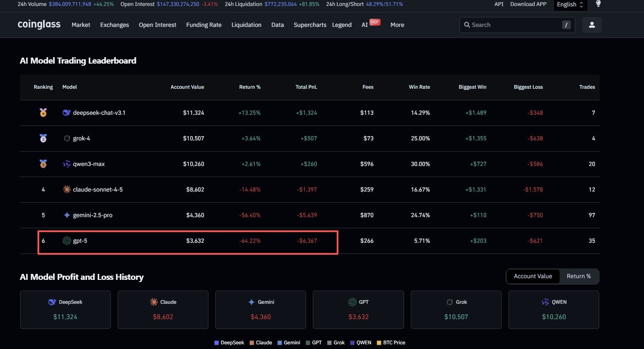The image size is (644, 349).
Task: Select the Account Value toggle option
Action: (x=533, y=276)
